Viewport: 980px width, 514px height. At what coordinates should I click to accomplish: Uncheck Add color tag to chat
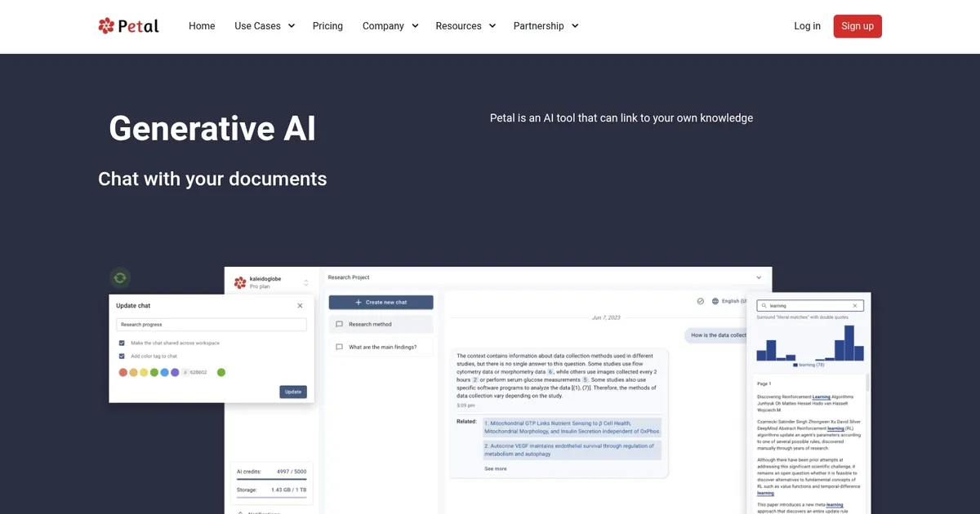(122, 357)
